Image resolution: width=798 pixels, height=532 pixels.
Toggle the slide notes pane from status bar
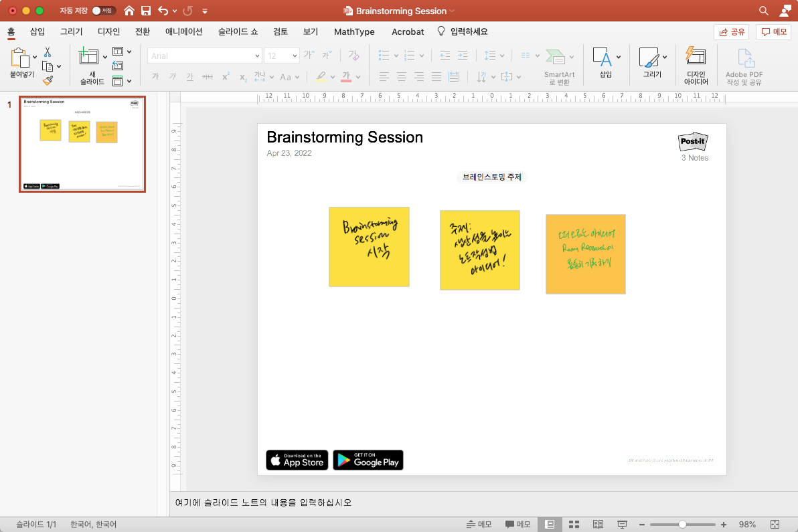[479, 525]
